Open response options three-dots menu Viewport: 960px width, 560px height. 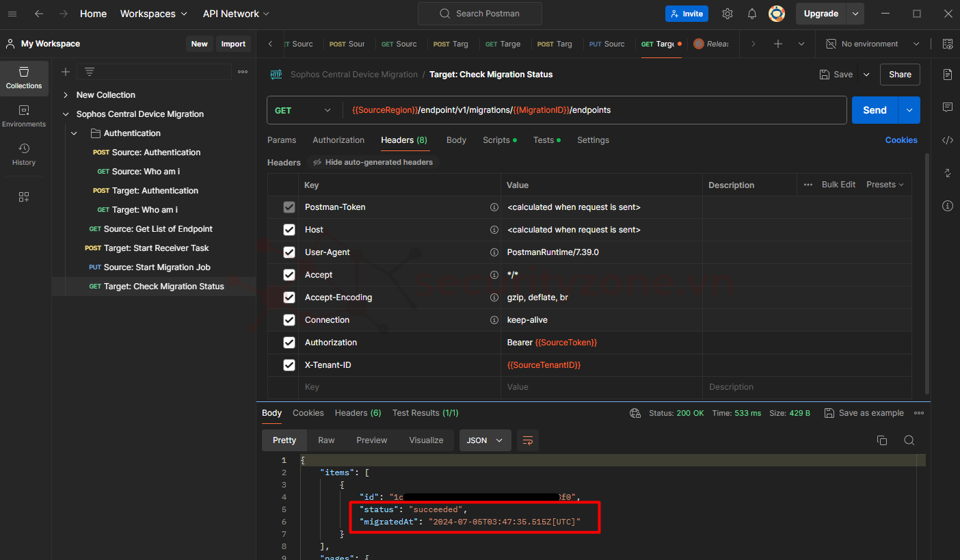point(919,413)
